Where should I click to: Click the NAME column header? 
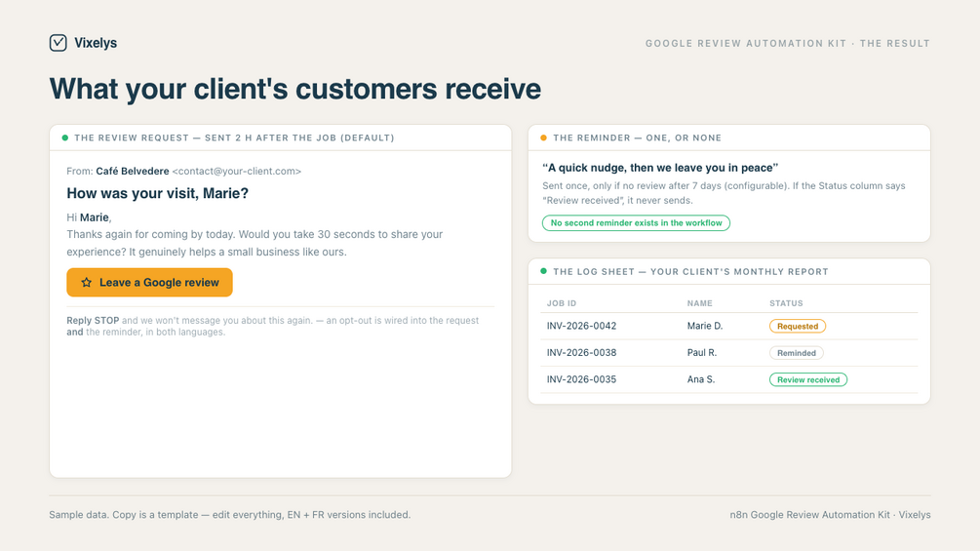coord(699,303)
